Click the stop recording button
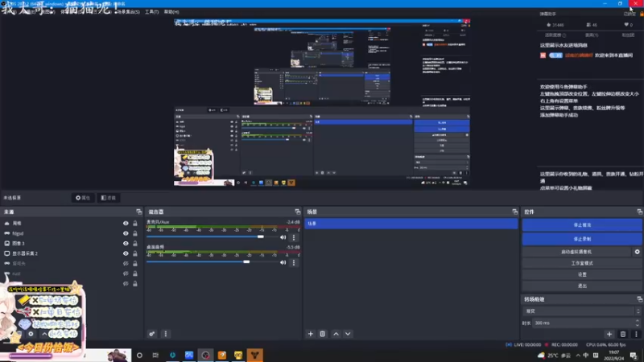Image resolution: width=644 pixels, height=362 pixels. pyautogui.click(x=582, y=239)
